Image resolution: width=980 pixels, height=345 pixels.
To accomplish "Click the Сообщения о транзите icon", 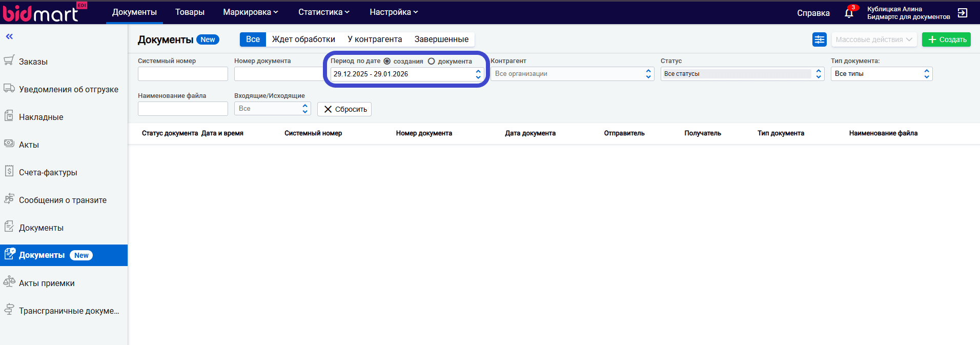I will 9,199.
